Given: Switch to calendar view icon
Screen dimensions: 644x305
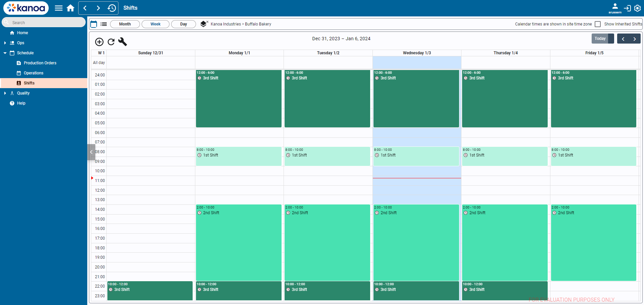Looking at the screenshot, I should 94,24.
